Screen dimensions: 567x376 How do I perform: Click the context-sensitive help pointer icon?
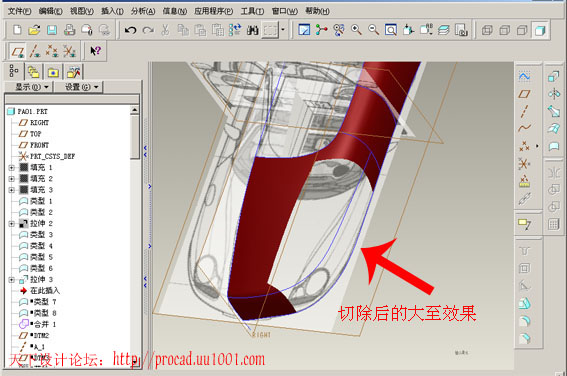tap(96, 51)
